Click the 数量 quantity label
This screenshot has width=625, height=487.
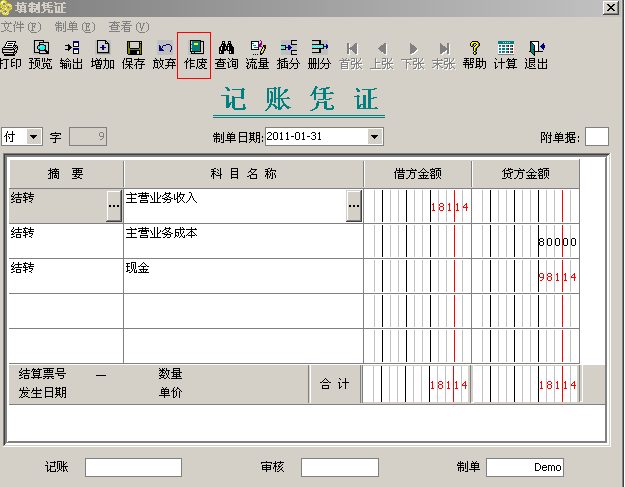(170, 374)
